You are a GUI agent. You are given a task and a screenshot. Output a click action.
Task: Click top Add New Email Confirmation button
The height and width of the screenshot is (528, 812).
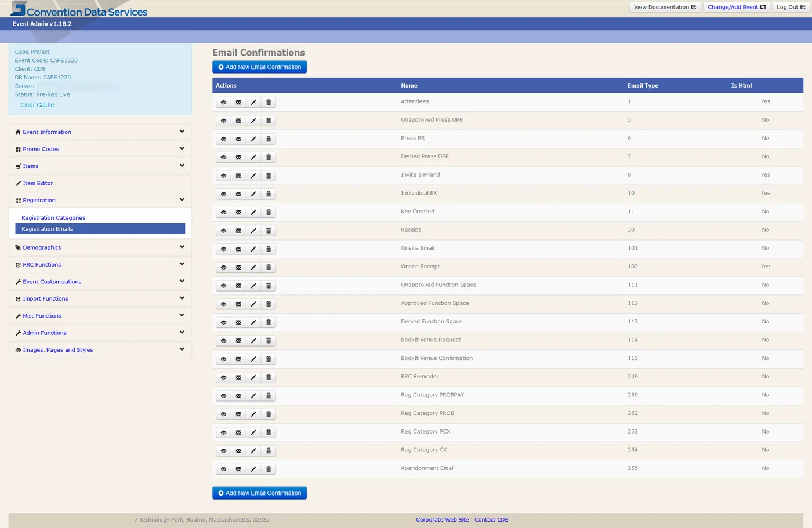tap(259, 67)
